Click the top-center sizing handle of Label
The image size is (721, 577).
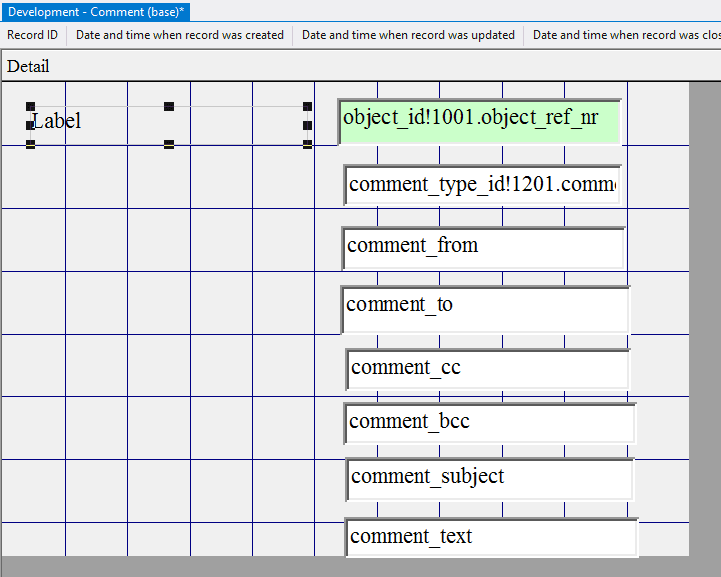[169, 106]
